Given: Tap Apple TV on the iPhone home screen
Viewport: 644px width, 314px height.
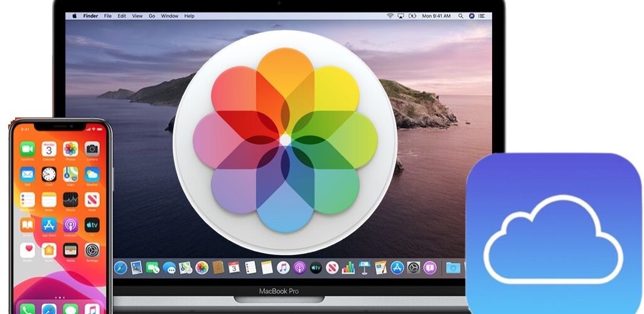Looking at the screenshot, I should pyautogui.click(x=92, y=225).
